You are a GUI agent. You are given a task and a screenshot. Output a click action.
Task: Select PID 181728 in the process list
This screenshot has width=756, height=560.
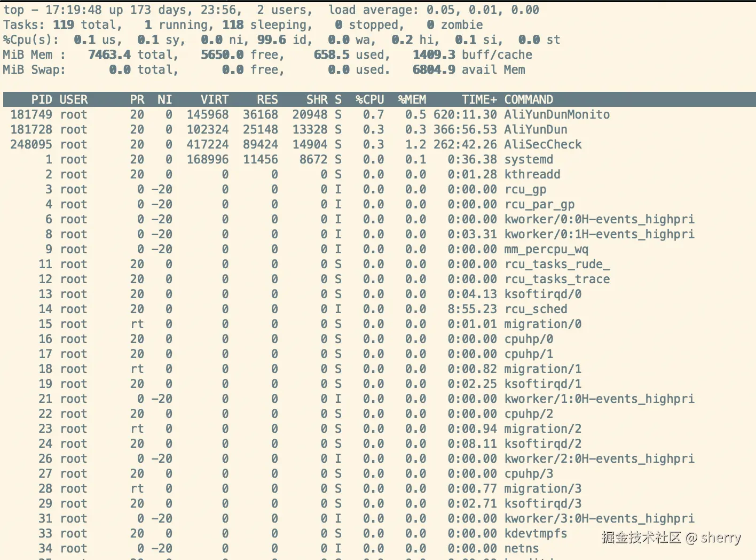click(x=31, y=129)
